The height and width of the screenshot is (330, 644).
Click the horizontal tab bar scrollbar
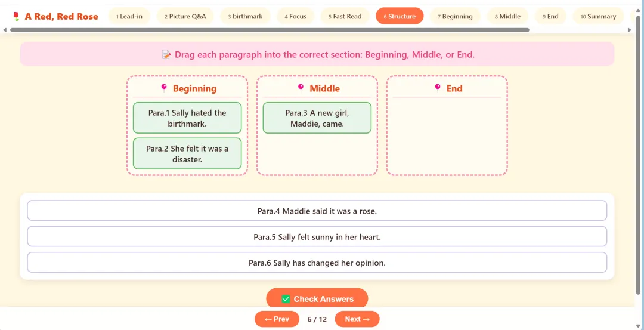pos(270,30)
